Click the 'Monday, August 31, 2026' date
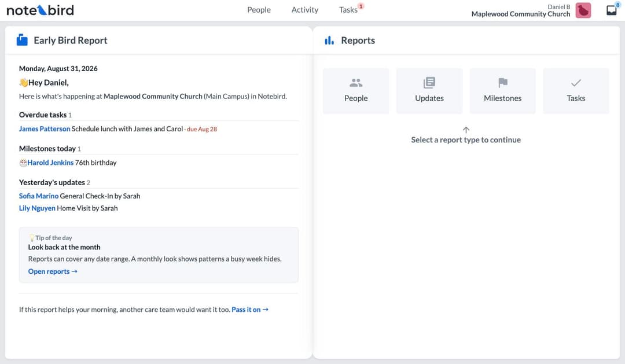625x364 pixels. pyautogui.click(x=58, y=68)
